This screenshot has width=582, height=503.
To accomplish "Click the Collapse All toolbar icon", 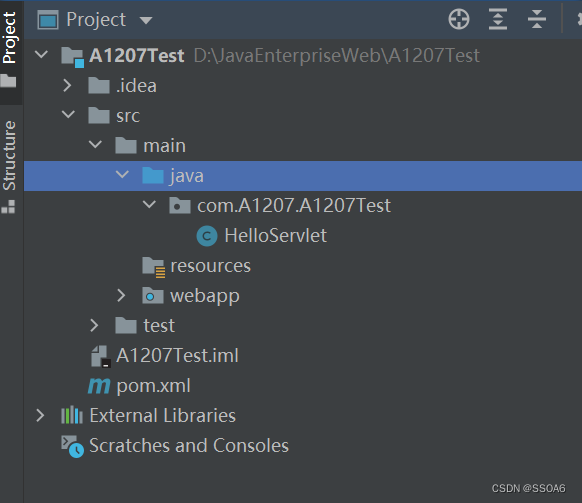I will (537, 19).
